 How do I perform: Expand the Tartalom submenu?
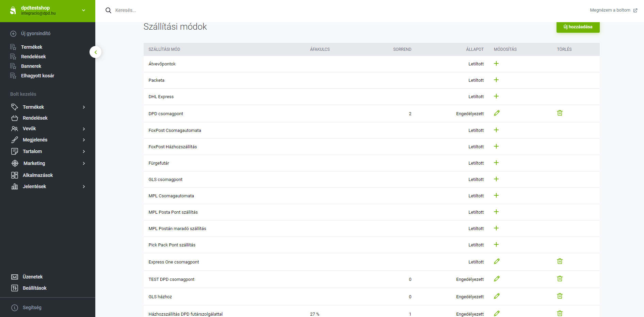84,151
